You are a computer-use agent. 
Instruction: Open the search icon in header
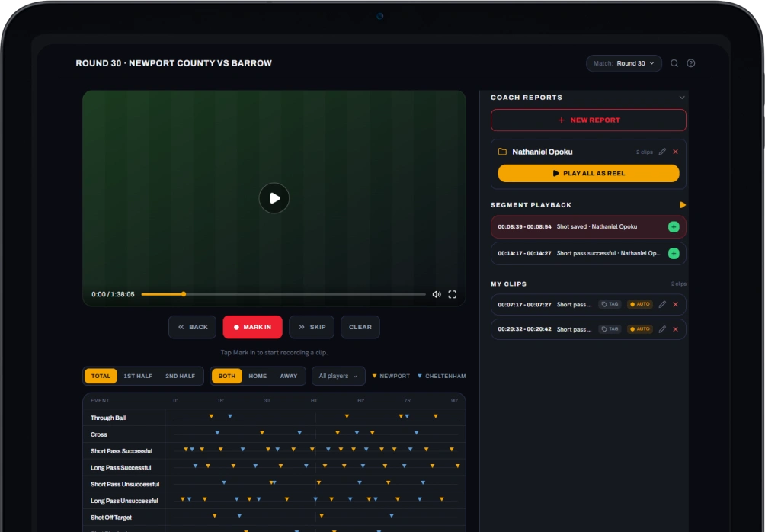674,63
